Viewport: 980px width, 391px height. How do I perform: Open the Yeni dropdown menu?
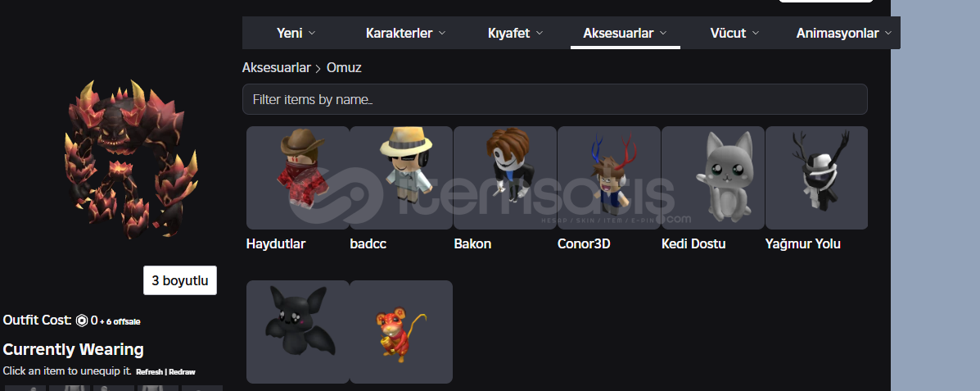296,33
